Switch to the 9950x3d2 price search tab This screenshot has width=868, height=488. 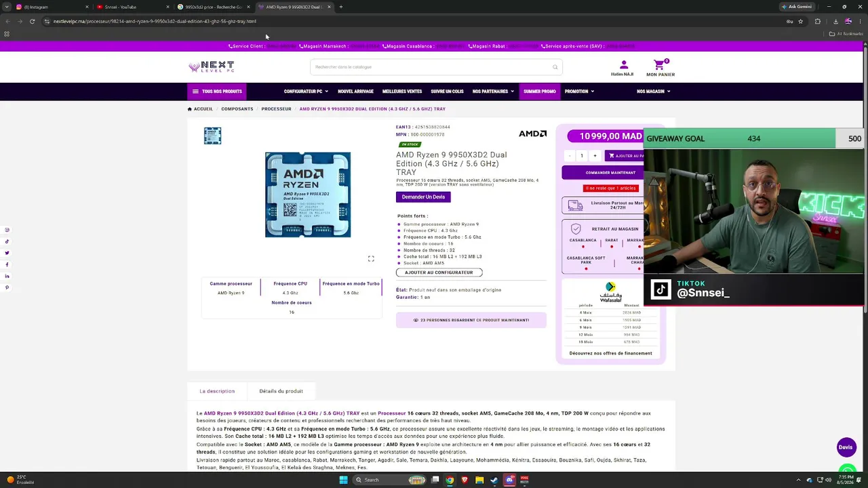point(213,7)
